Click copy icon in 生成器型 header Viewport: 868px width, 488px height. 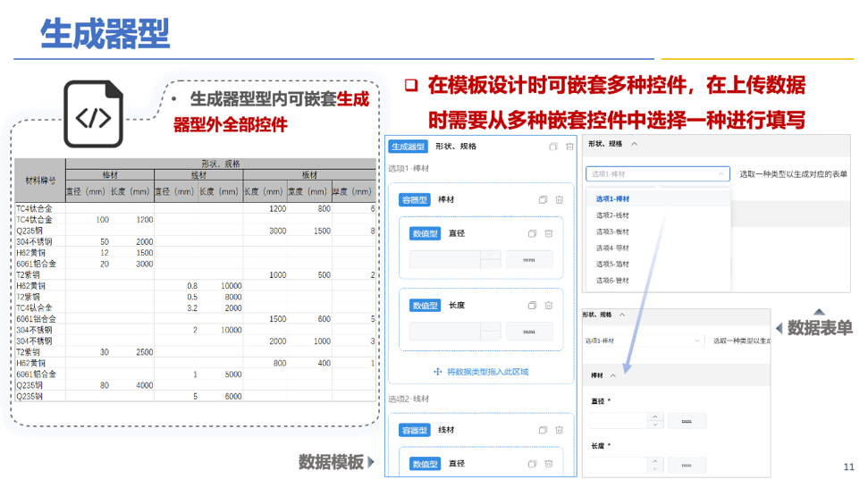point(553,147)
